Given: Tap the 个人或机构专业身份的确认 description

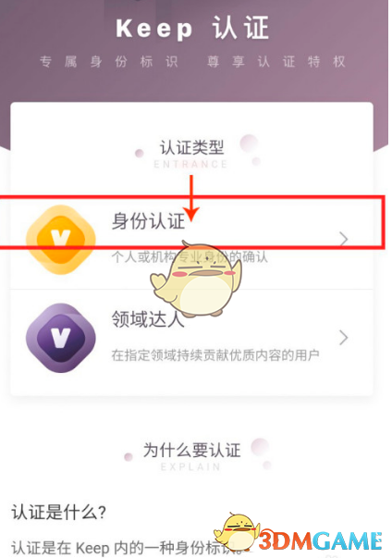Looking at the screenshot, I should tap(190, 256).
